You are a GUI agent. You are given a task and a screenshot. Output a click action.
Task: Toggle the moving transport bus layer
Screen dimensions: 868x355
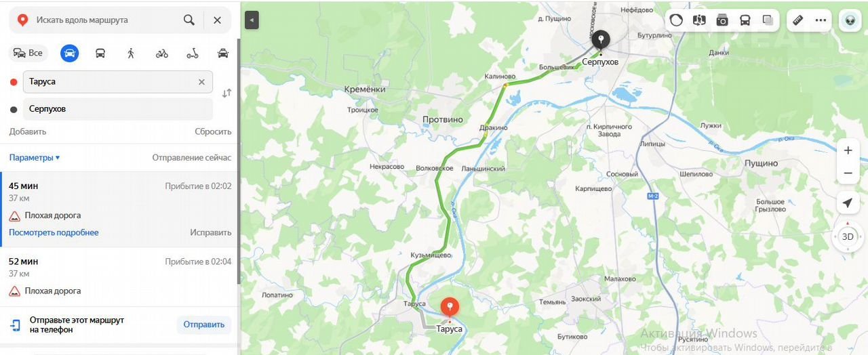745,20
